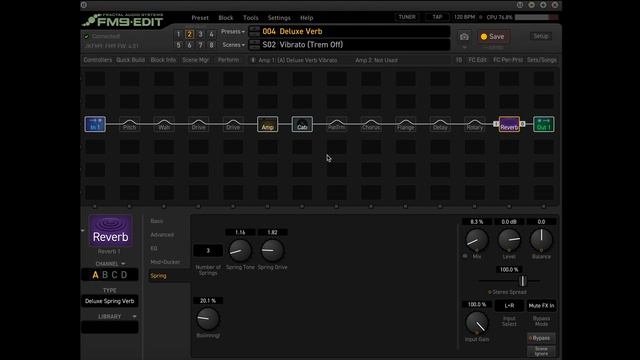Image resolution: width=640 pixels, height=360 pixels.
Task: Select the Amp block in the grid
Action: click(267, 124)
